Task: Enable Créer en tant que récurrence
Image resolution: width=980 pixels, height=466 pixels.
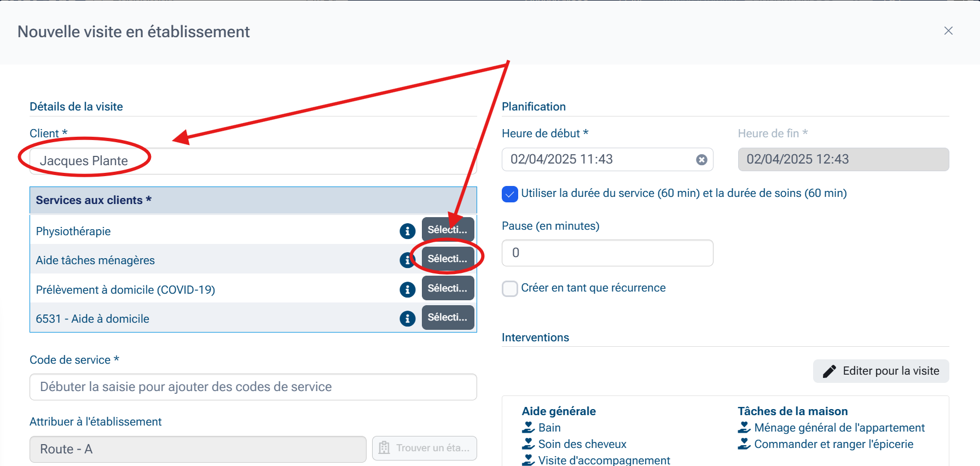Action: [x=509, y=289]
